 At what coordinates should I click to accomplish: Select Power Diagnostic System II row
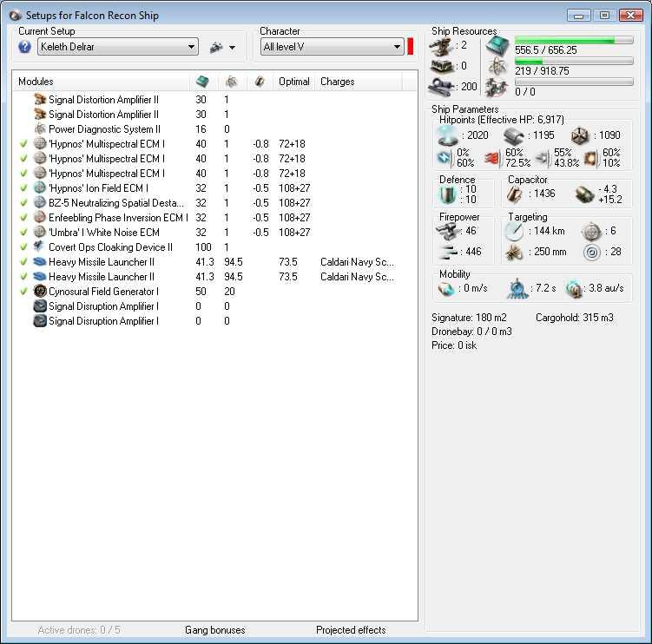point(214,129)
